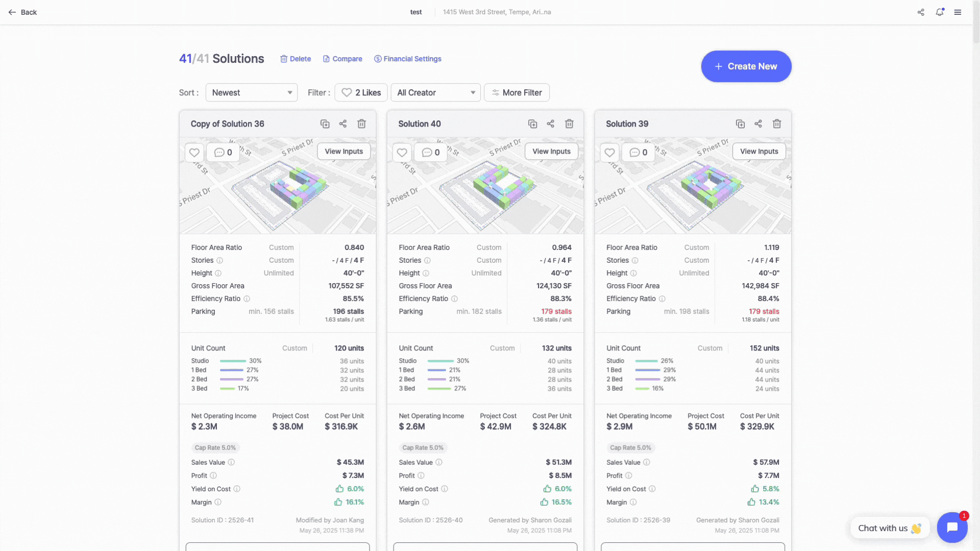The image size is (980, 551).
Task: Duplicate the Copy of Solution 36 card
Action: click(x=325, y=124)
